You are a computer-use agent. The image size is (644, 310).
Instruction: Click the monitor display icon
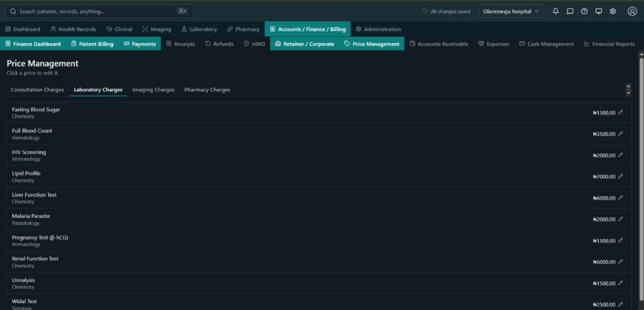pos(599,11)
